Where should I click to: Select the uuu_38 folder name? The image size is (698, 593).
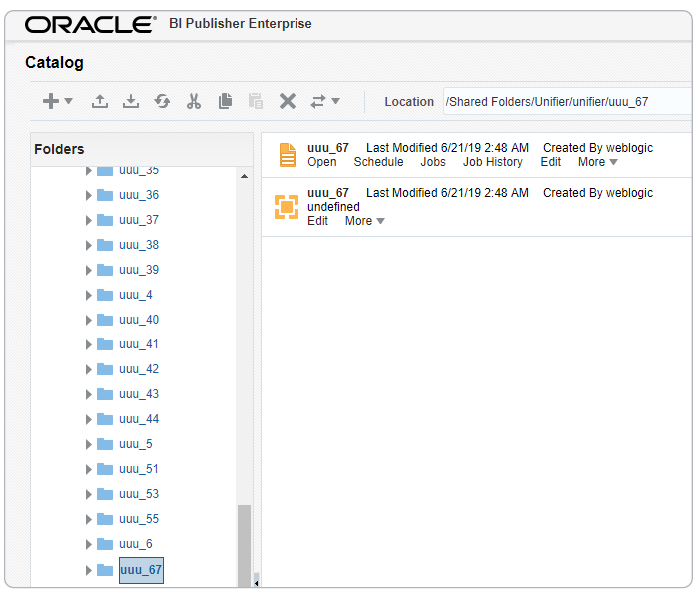pos(139,245)
